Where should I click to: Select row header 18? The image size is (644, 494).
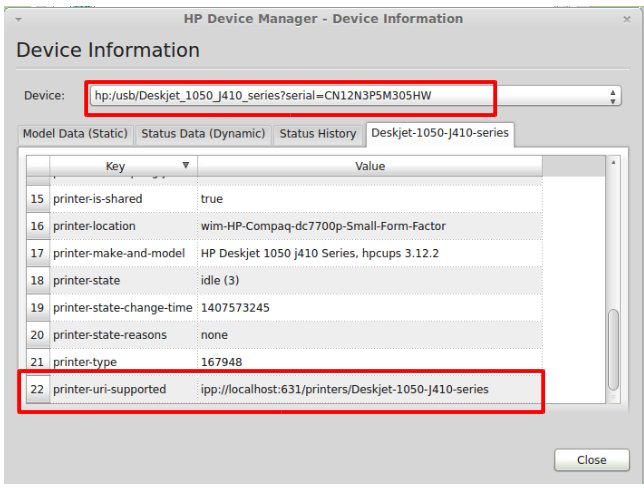point(38,280)
